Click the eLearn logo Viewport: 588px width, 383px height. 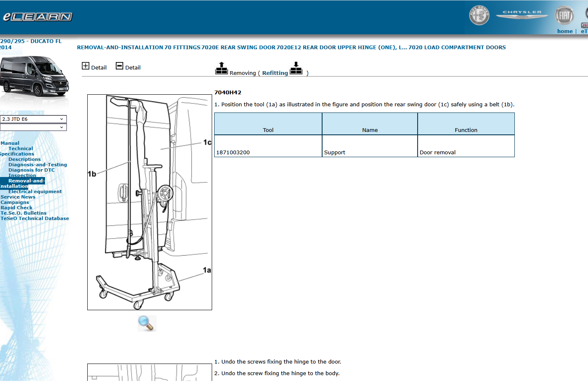(37, 17)
